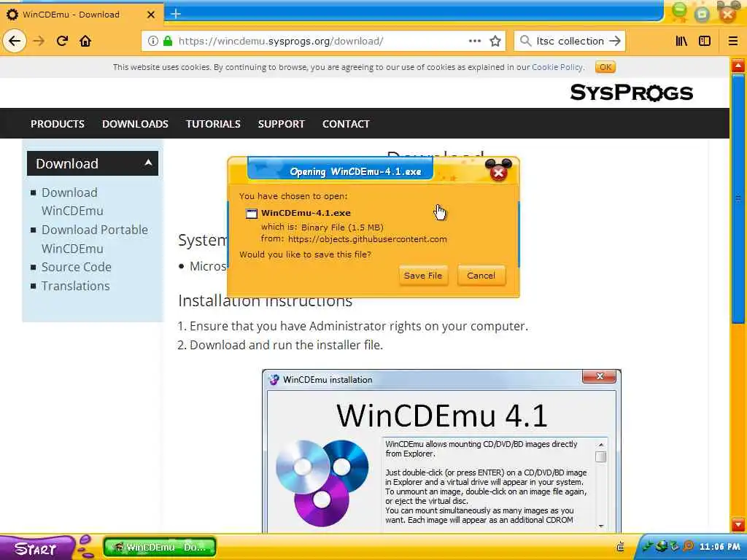The height and width of the screenshot is (560, 747).
Task: Open the Cookie Policy link
Action: (557, 67)
